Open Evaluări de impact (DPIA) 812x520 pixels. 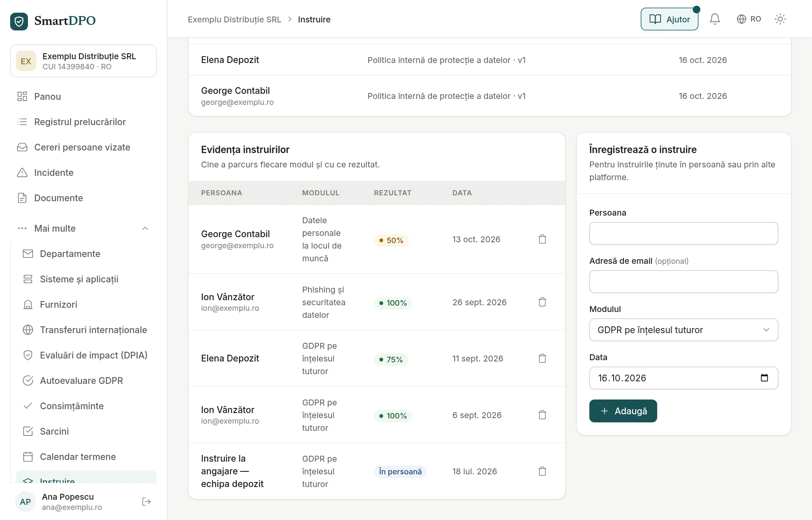pyautogui.click(x=86, y=355)
